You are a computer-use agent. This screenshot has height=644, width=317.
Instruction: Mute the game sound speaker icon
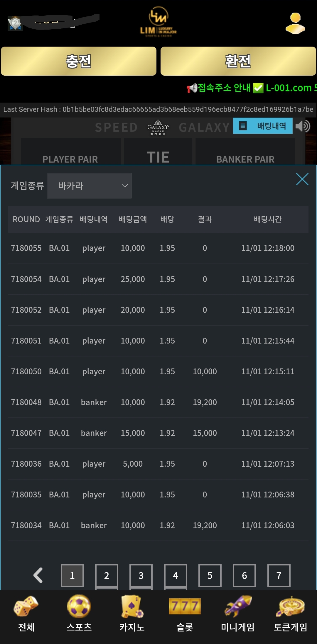tap(303, 126)
